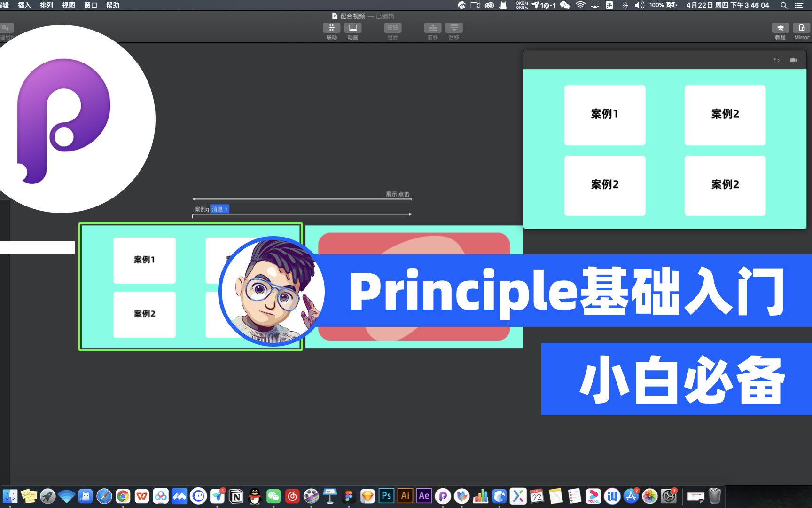Start video recording in the preview window
The width and height of the screenshot is (812, 508).
pos(794,60)
